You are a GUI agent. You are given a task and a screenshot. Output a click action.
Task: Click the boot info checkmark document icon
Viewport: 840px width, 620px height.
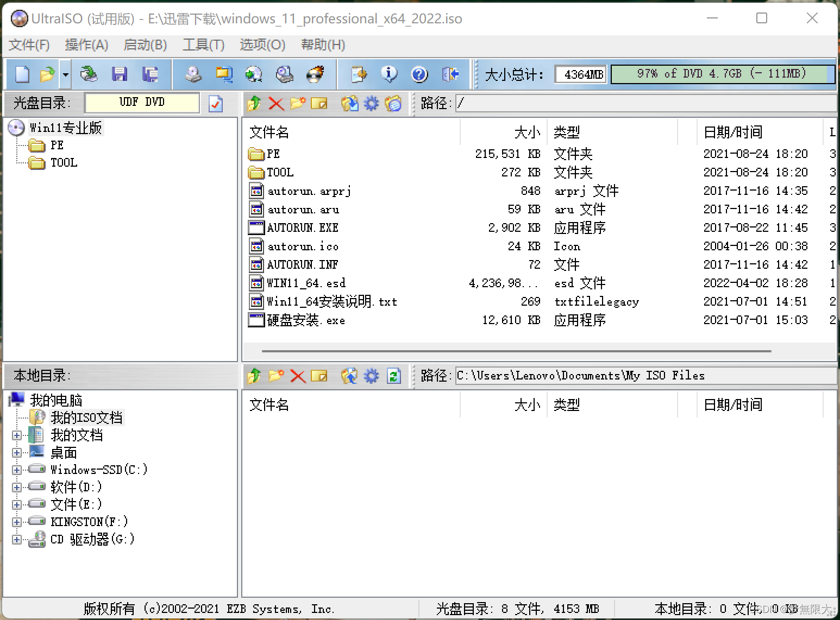(x=216, y=103)
